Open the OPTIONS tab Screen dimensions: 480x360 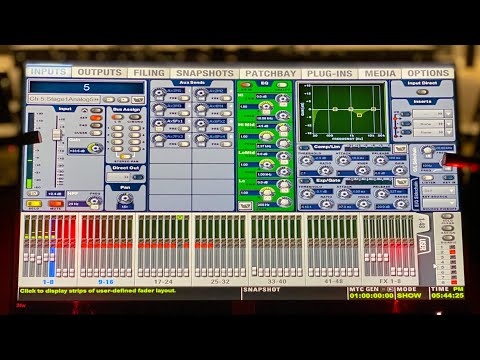click(x=428, y=73)
